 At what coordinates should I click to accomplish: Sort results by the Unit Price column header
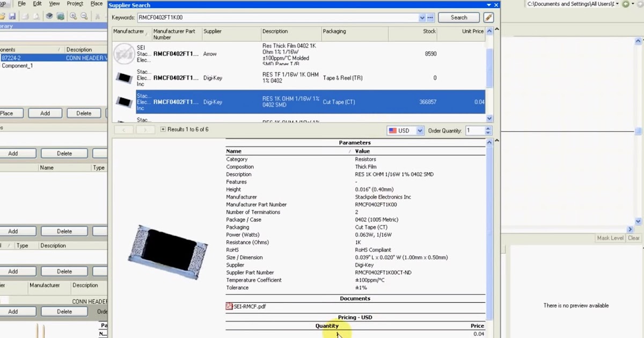(x=462, y=34)
